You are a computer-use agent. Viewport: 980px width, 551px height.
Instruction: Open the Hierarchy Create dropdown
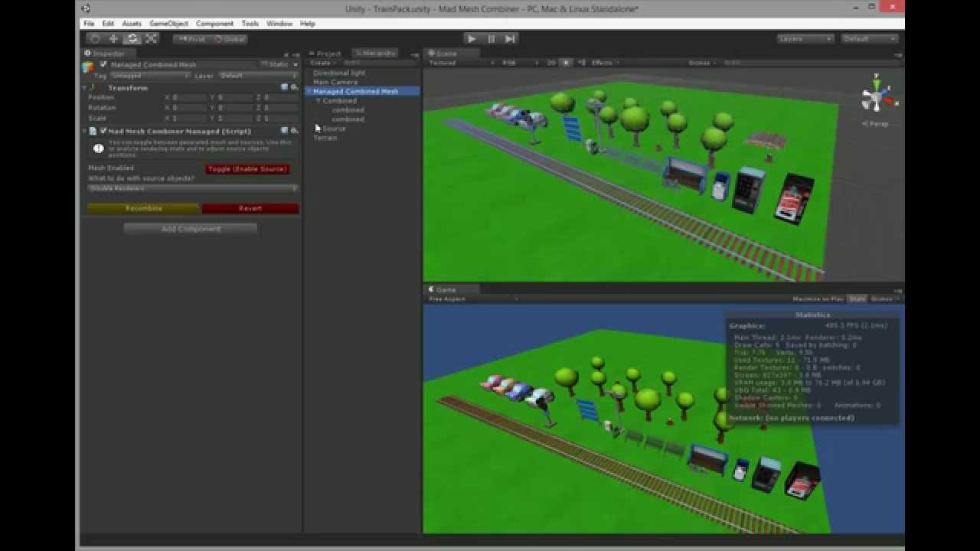pos(322,63)
